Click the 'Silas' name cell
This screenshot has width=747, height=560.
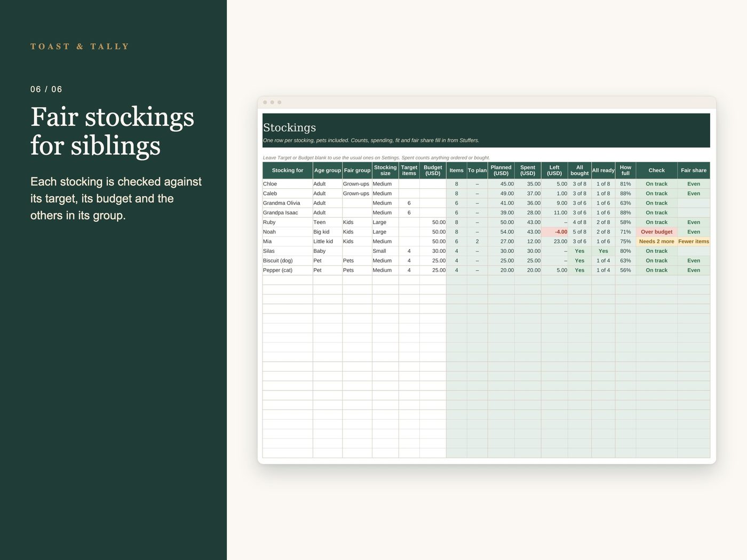pyautogui.click(x=288, y=251)
